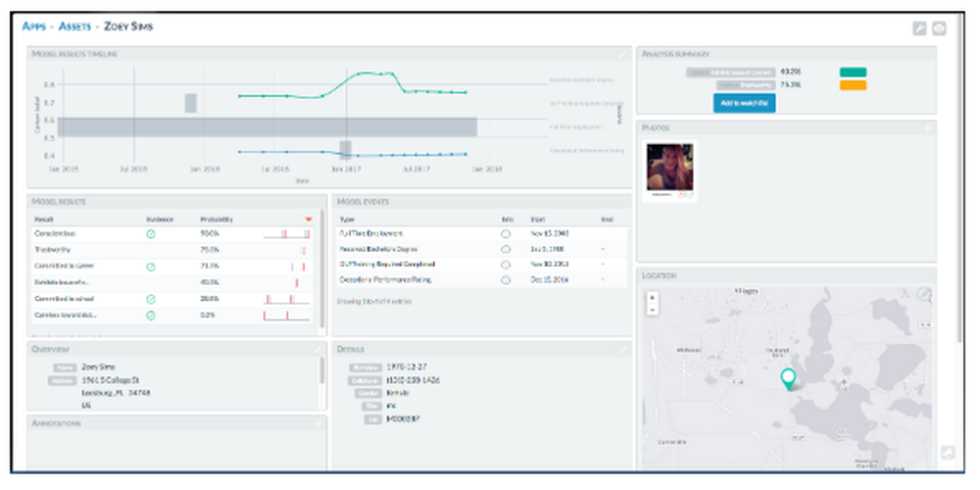980x490 pixels.
Task: Click the teal swatch in Analysis Summary
Action: (x=853, y=72)
